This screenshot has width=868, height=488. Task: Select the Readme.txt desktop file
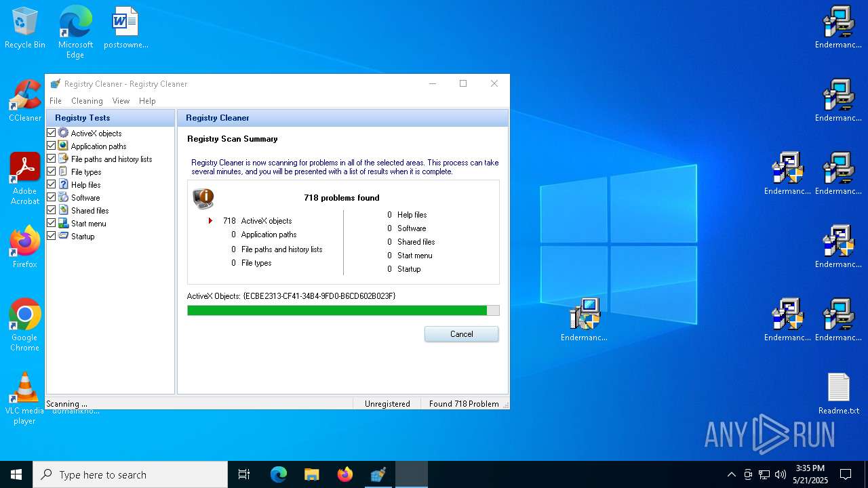click(x=839, y=394)
